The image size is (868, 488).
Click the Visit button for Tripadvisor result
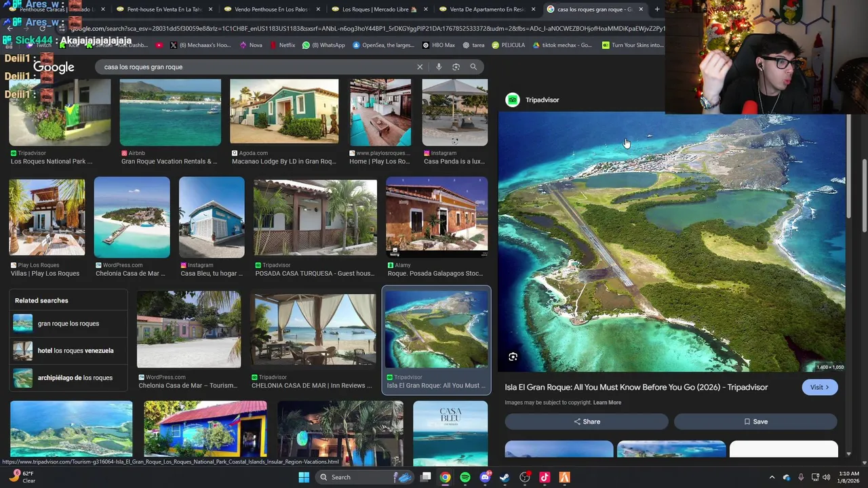tap(820, 387)
